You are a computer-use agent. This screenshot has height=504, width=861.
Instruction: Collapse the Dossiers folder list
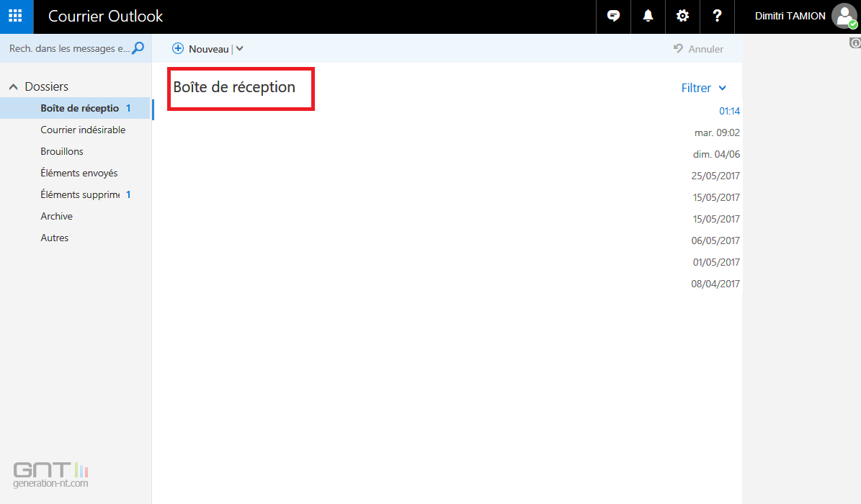coord(14,86)
